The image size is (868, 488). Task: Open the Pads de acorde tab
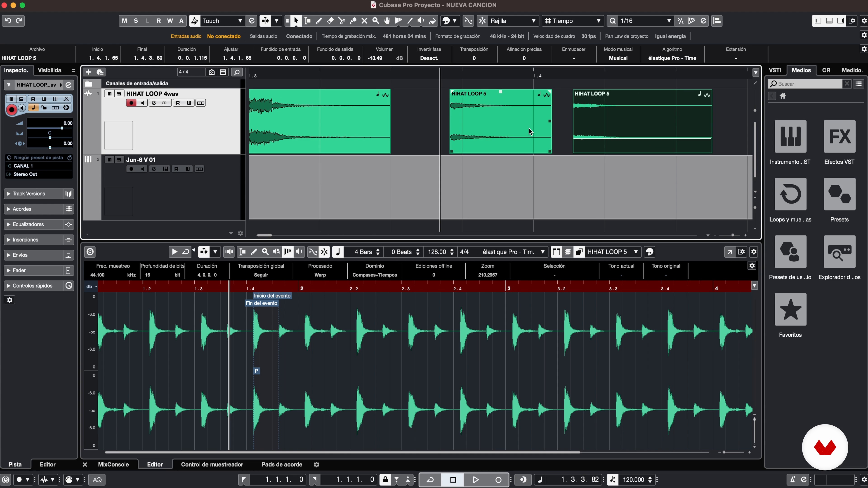[x=282, y=465]
